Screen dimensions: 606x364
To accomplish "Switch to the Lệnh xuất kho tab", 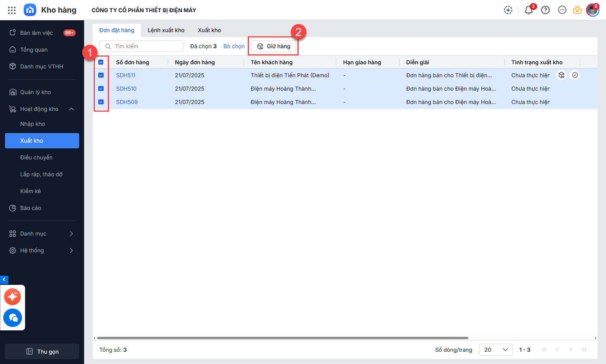I will coord(166,30).
